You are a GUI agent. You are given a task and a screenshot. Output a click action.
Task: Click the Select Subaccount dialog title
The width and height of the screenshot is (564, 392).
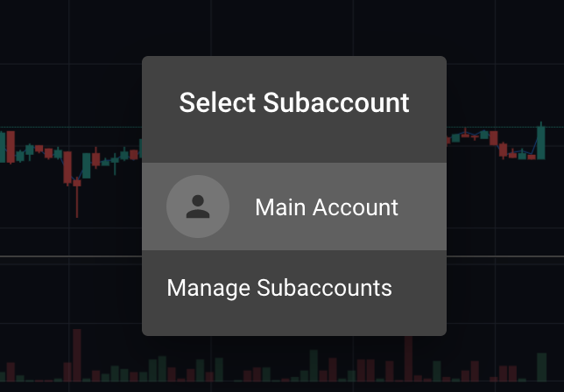pyautogui.click(x=294, y=102)
